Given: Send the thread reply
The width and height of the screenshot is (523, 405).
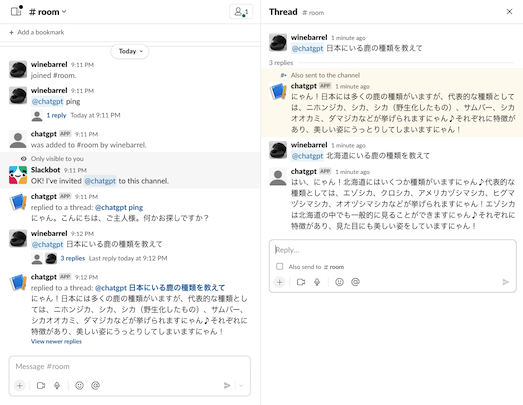Looking at the screenshot, I should (506, 282).
